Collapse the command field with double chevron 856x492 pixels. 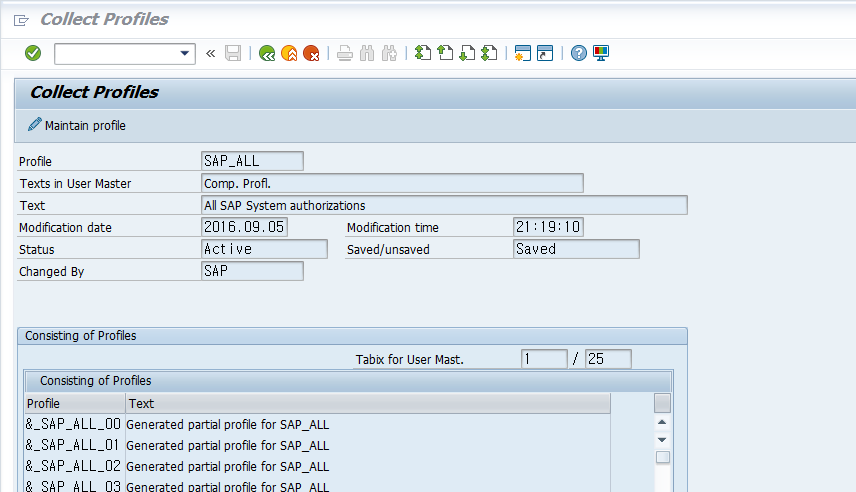click(211, 54)
